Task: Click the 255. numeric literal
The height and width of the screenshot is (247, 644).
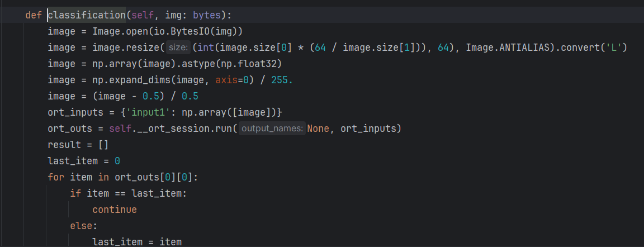Action: pos(282,80)
